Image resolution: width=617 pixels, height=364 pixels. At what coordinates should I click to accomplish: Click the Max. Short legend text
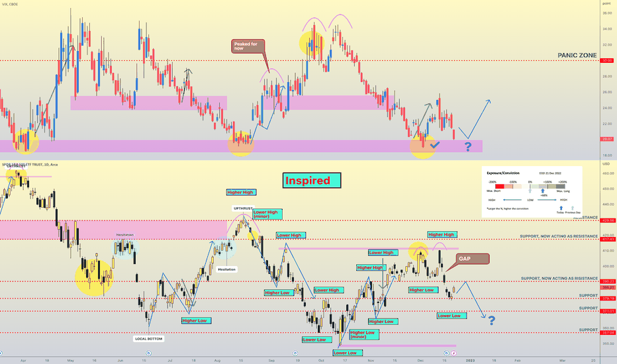pos(493,191)
